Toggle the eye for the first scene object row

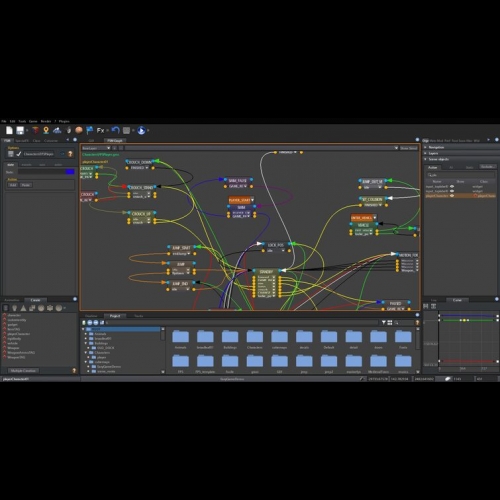(x=452, y=186)
